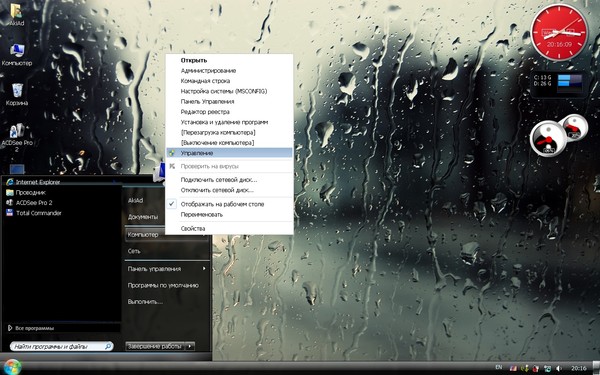Open Настройка системы (MSCONFIG) entry
The height and width of the screenshot is (375, 600).
point(224,91)
